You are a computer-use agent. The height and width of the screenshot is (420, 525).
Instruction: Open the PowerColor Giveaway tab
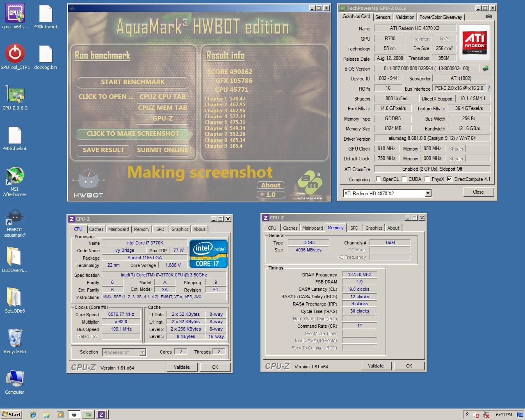(x=441, y=17)
